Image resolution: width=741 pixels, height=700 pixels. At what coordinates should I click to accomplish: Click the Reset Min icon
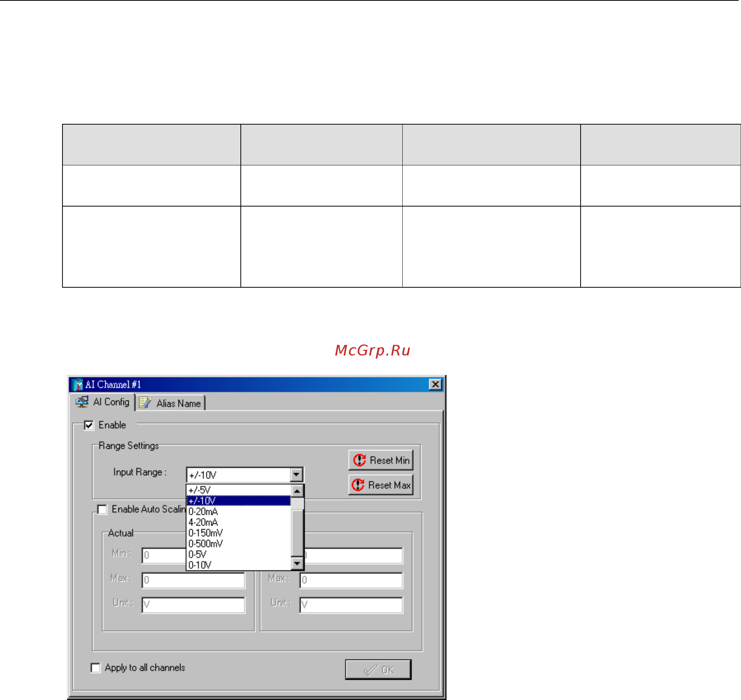click(x=359, y=460)
